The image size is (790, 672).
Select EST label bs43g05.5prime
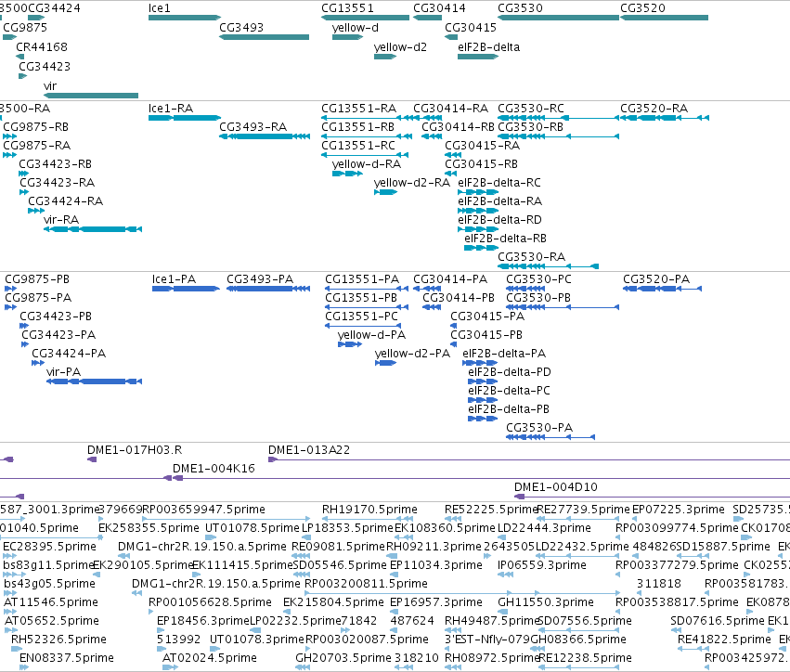(49, 585)
